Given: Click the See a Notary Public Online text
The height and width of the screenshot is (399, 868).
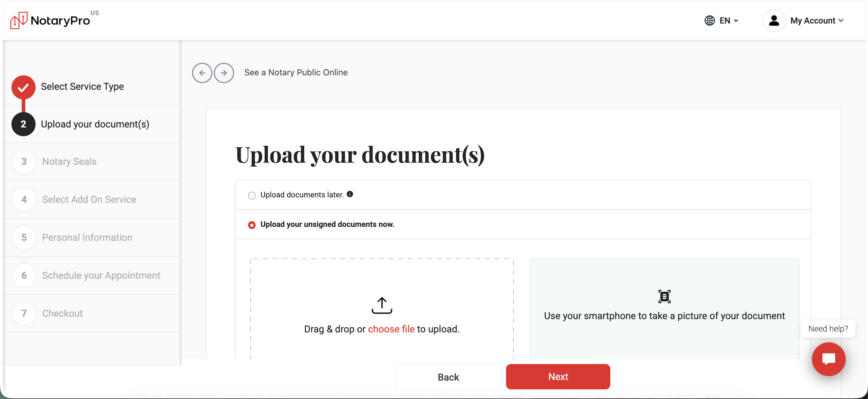Looking at the screenshot, I should tap(296, 72).
